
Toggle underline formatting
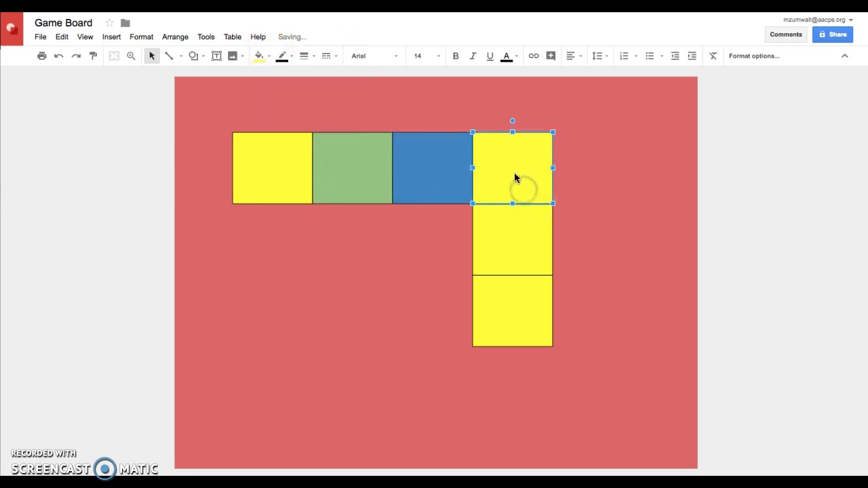tap(490, 56)
